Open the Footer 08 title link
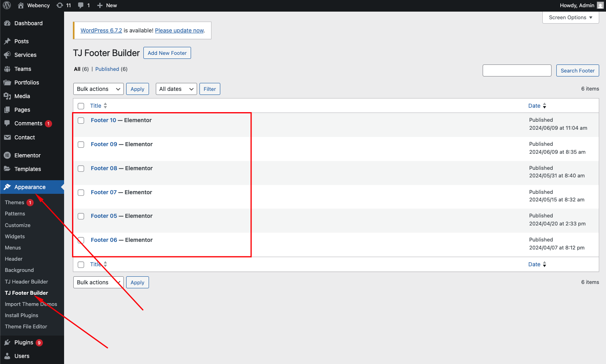The image size is (606, 364). [104, 168]
